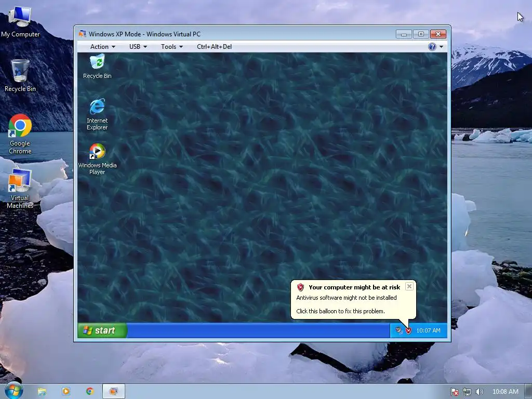The image size is (532, 399).
Task: Open the Virtual PC help icon
Action: coord(432,47)
